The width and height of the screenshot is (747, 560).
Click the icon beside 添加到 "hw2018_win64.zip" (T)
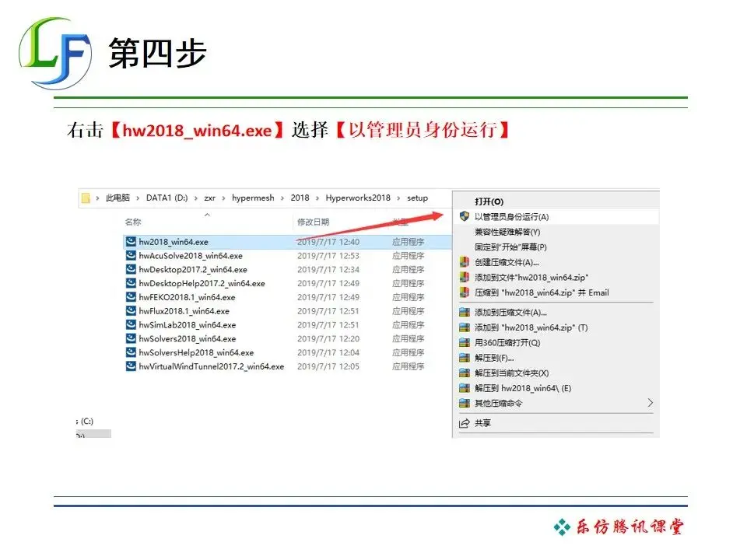pyautogui.click(x=465, y=327)
